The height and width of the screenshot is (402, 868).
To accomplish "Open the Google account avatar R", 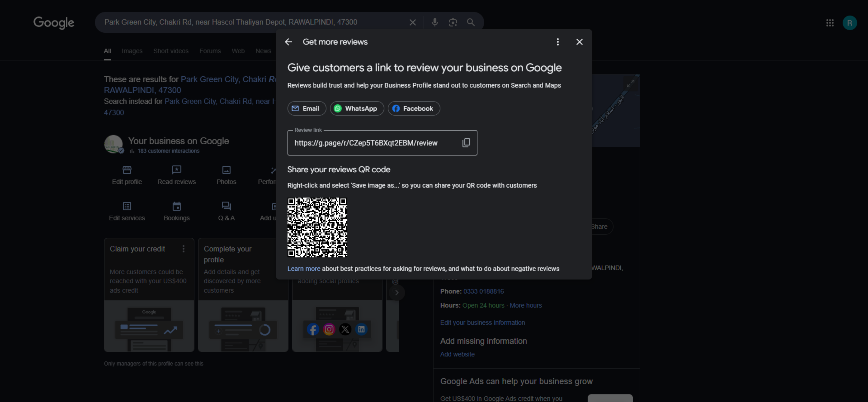I will 849,23.
